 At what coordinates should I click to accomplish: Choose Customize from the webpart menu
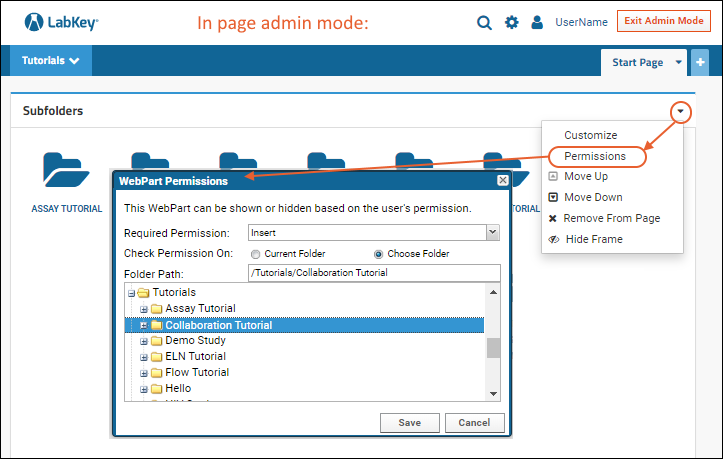[x=590, y=135]
